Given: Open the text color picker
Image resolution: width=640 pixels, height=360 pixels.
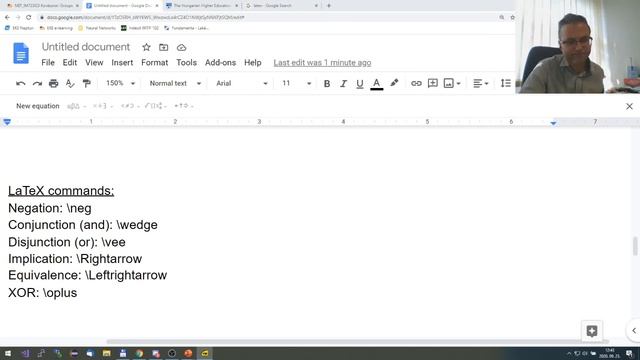Looking at the screenshot, I should coord(376,84).
